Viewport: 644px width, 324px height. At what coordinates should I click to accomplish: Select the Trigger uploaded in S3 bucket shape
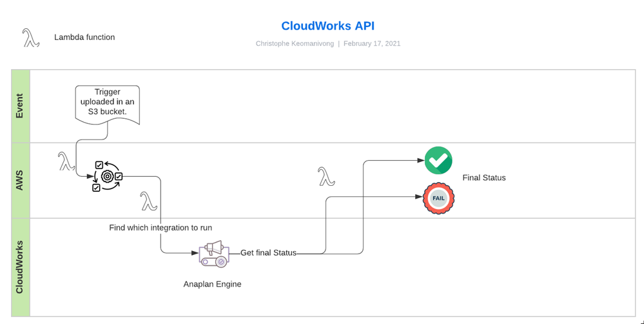[108, 105]
